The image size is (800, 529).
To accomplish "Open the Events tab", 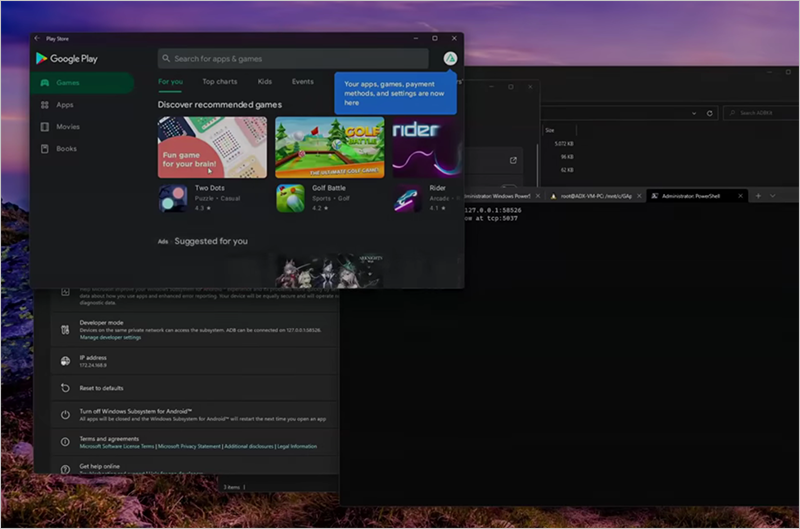I will (302, 82).
